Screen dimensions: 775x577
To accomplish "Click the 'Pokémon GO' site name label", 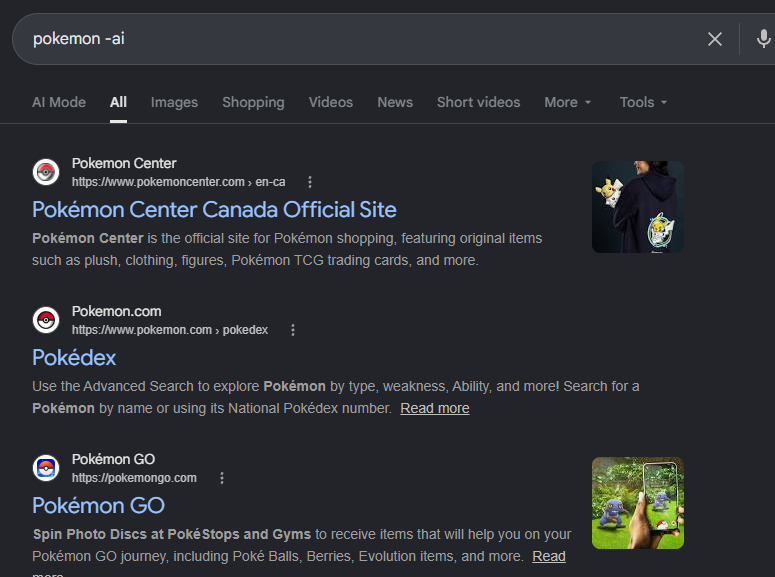I will point(113,459).
